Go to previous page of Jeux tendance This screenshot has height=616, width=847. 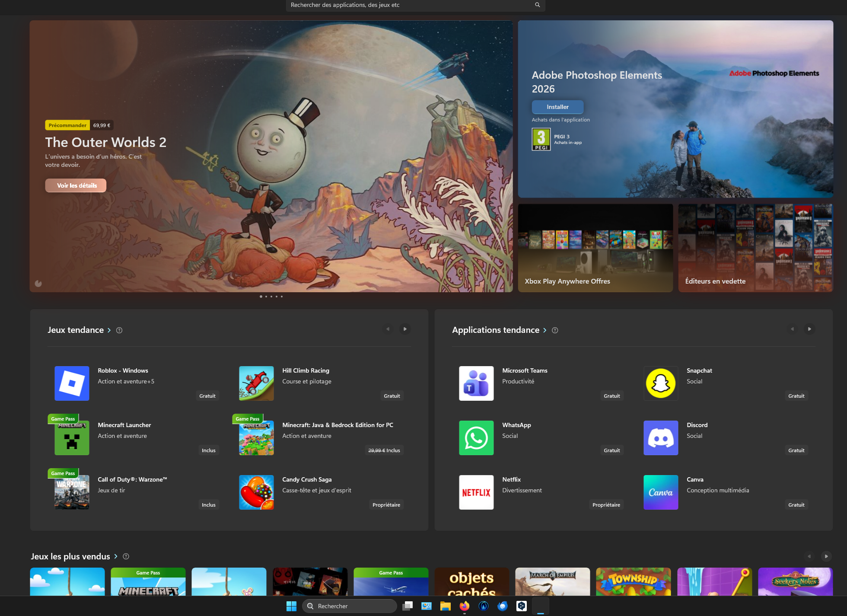pos(388,329)
